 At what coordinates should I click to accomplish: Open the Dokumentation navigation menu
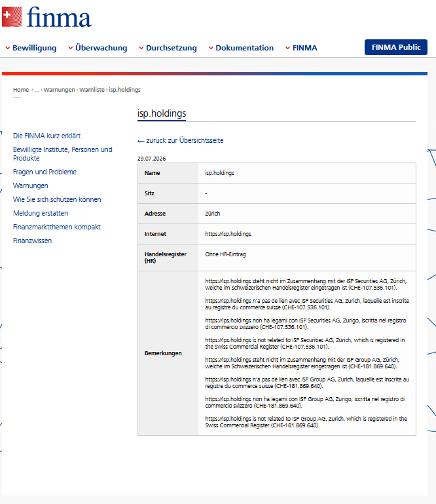[x=244, y=48]
